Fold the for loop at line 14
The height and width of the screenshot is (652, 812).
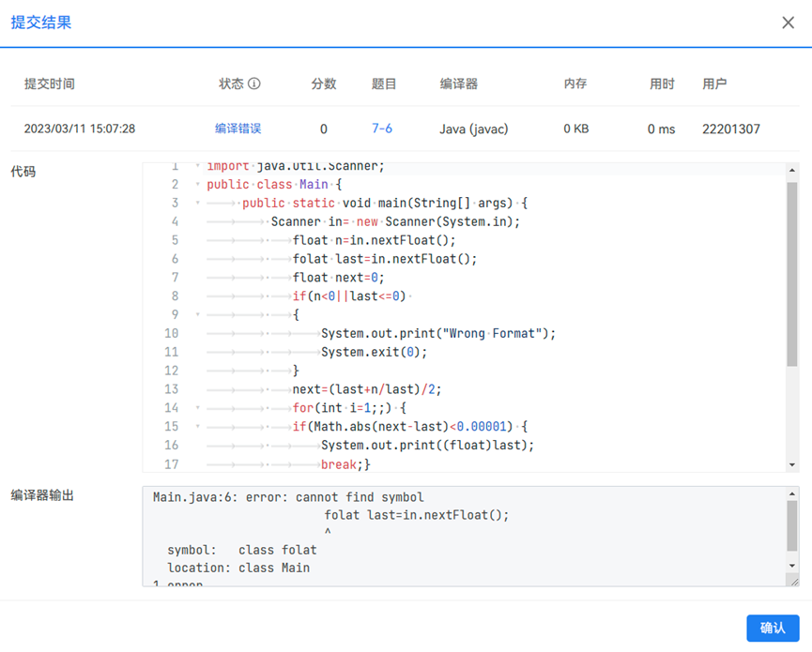[x=197, y=407]
